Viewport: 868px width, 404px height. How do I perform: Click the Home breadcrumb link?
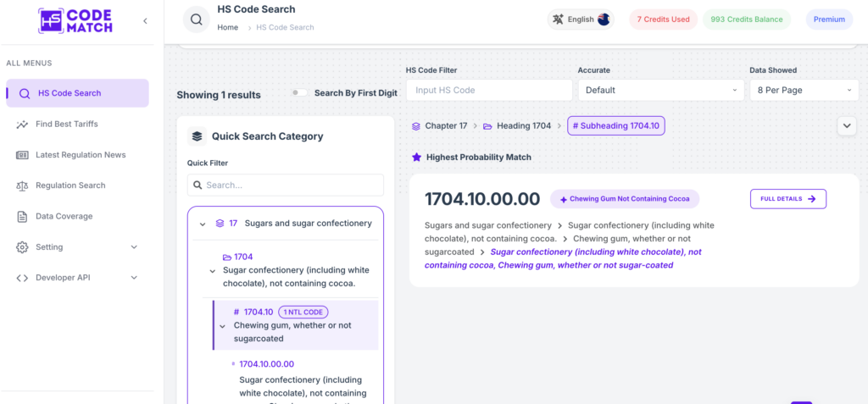tap(227, 27)
